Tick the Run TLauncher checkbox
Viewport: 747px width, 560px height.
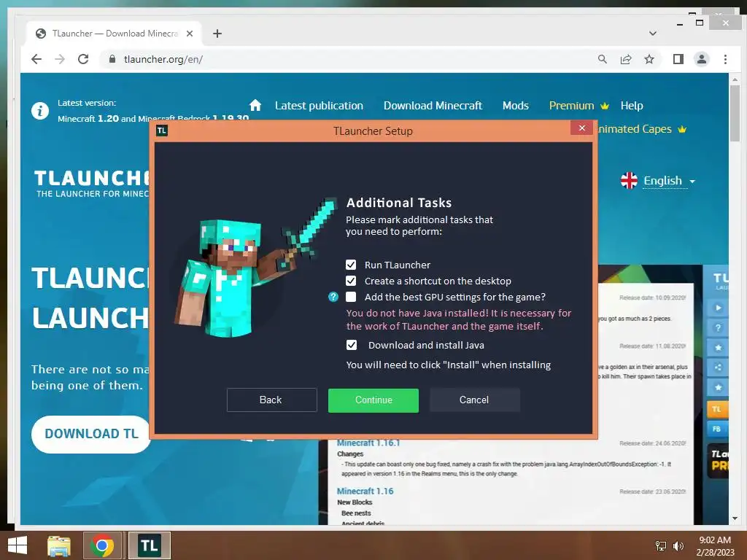click(351, 265)
